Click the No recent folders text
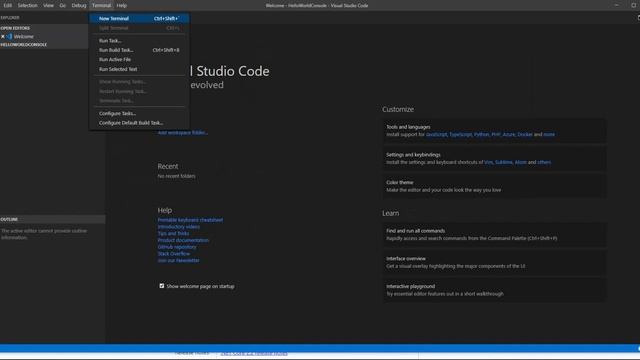 point(176,176)
